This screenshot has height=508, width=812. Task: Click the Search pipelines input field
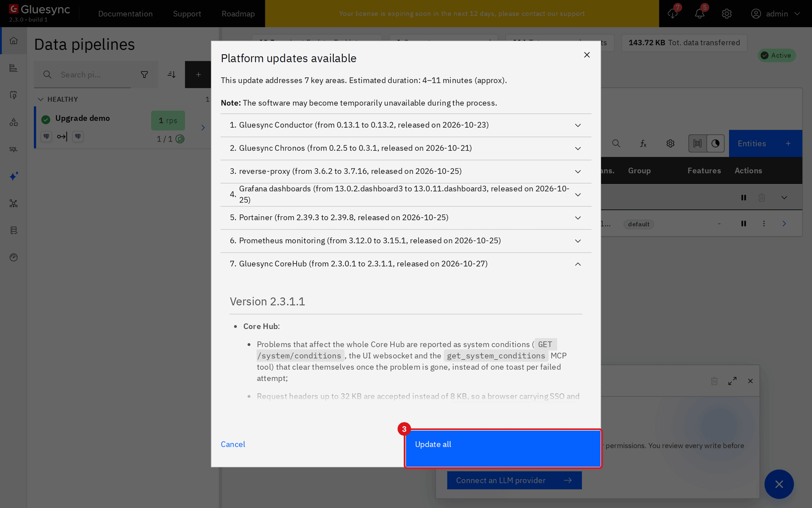82,75
